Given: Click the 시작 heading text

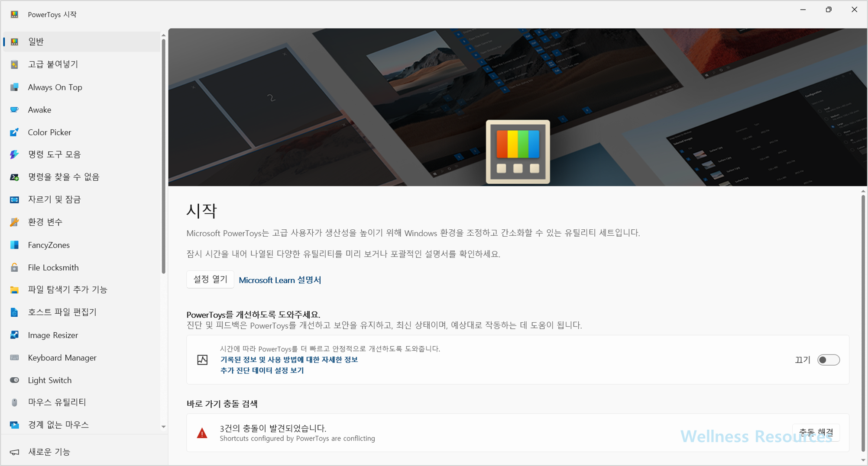Looking at the screenshot, I should (201, 211).
